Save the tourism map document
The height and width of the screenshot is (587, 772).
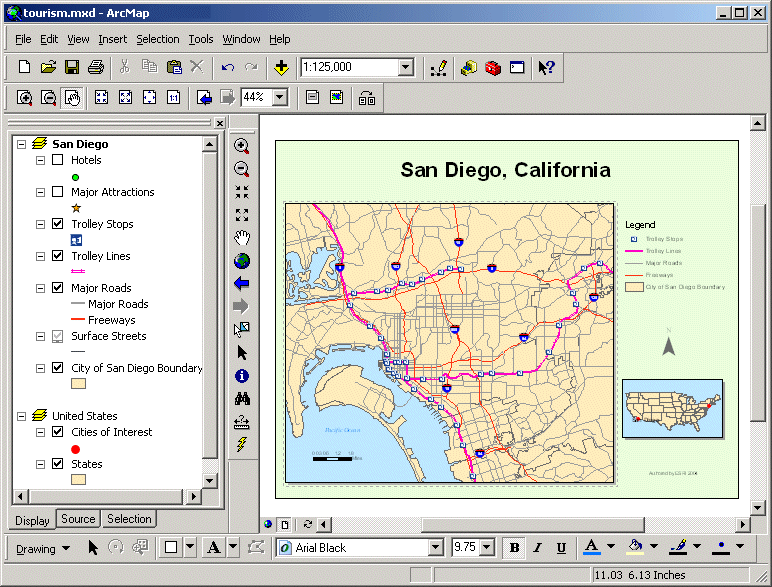point(72,67)
